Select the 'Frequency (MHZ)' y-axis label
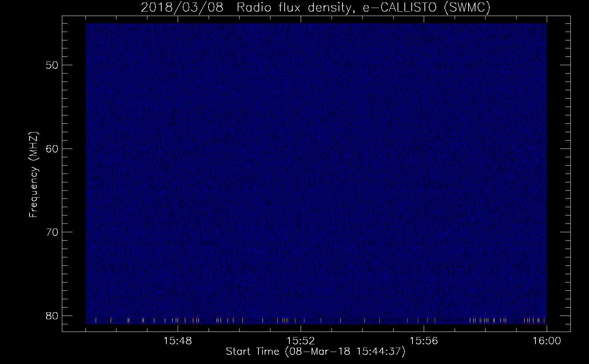Image resolution: width=589 pixels, height=364 pixels. coord(34,174)
